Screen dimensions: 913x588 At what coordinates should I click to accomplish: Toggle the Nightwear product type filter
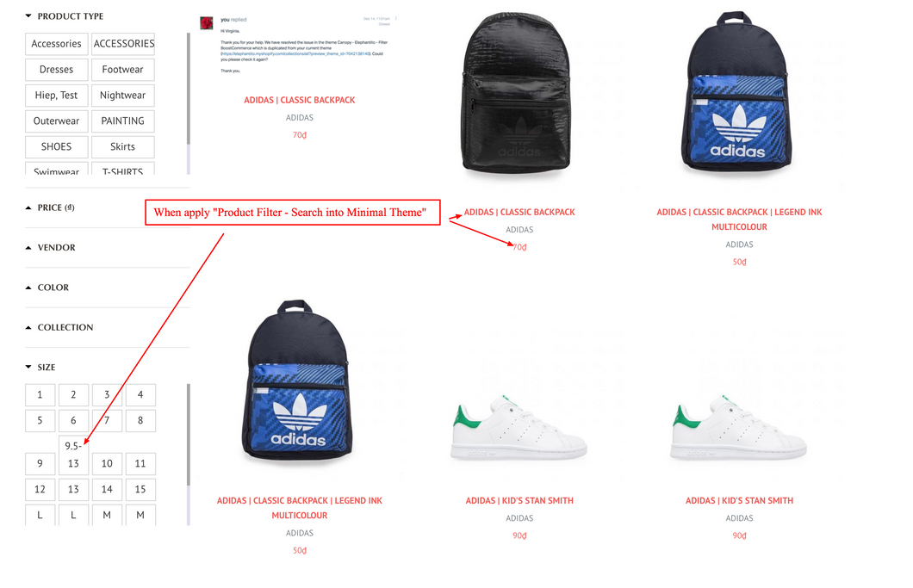[123, 96]
